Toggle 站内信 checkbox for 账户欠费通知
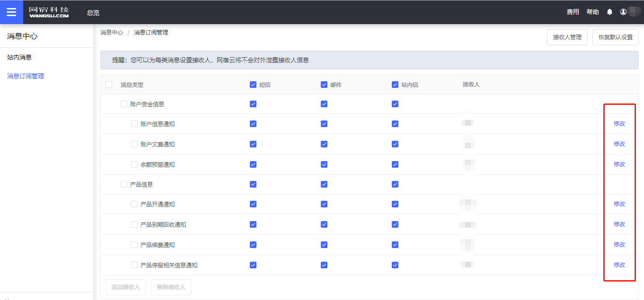Image resolution: width=644 pixels, height=300 pixels. (x=395, y=144)
